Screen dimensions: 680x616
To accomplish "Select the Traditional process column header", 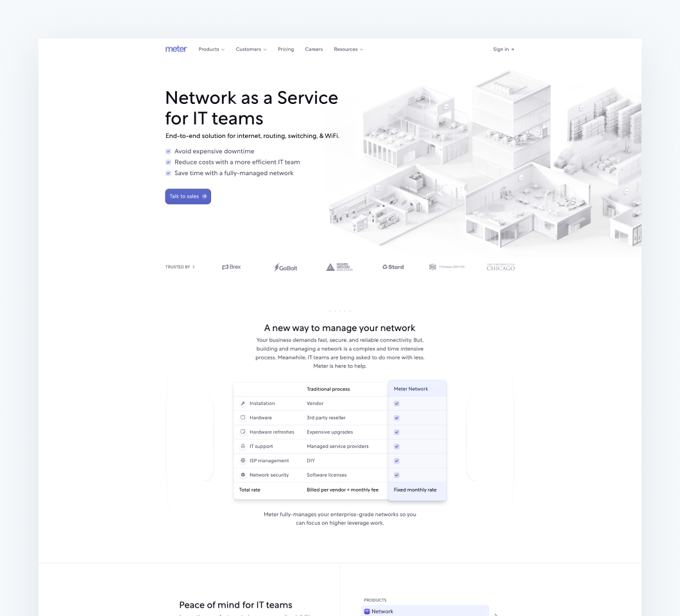I will 328,389.
